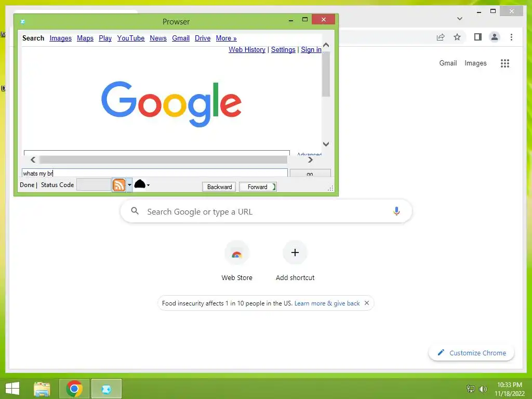Click Prowser horizontal scrollbar left arrow
532x399 pixels.
(33, 159)
